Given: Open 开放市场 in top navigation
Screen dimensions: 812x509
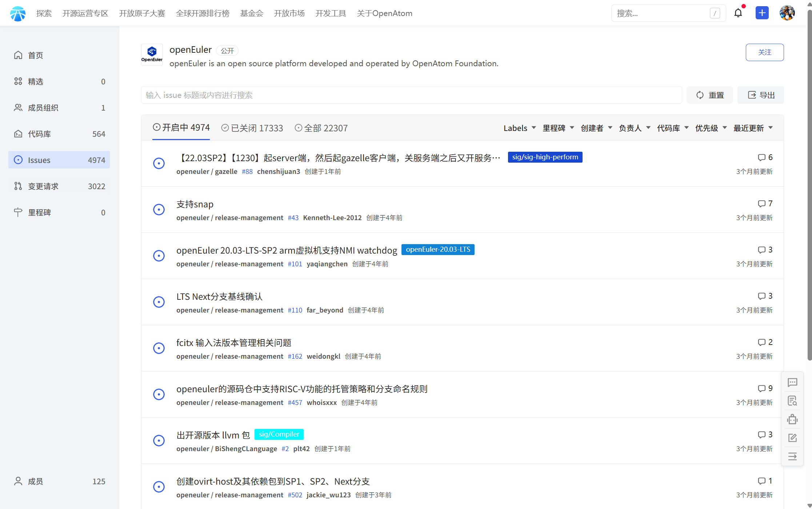Looking at the screenshot, I should click(289, 13).
